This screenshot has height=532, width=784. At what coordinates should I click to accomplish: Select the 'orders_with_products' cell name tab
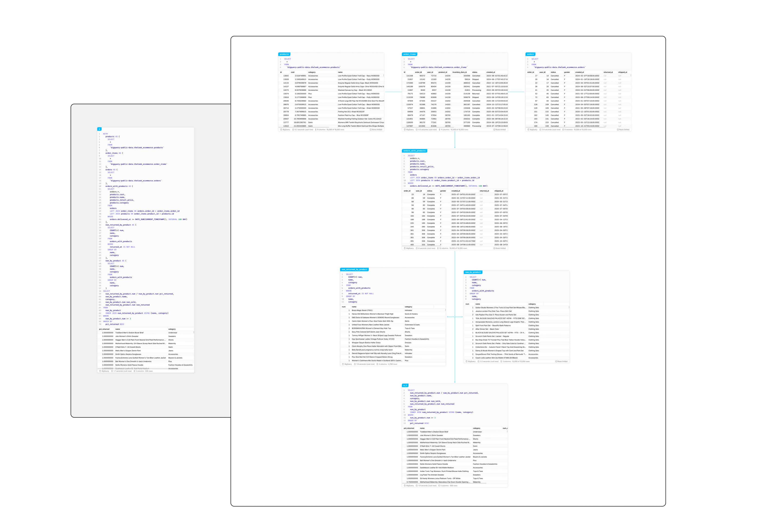[414, 151]
